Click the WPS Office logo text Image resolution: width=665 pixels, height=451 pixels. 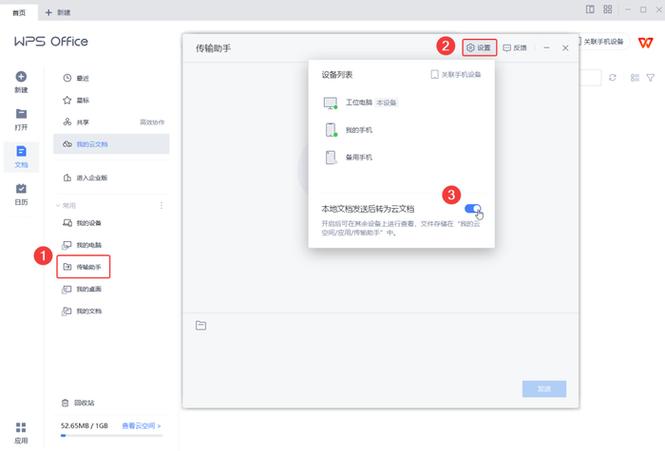pos(51,42)
